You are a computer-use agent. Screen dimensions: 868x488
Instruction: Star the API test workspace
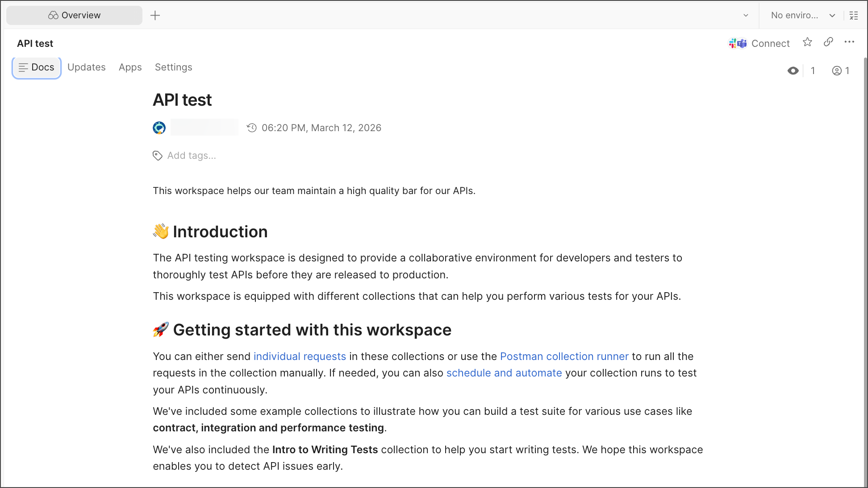pos(807,42)
